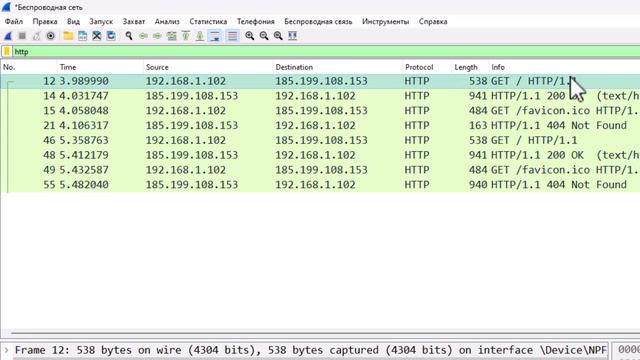Select packet 46 at time 5.358763

pos(320,140)
